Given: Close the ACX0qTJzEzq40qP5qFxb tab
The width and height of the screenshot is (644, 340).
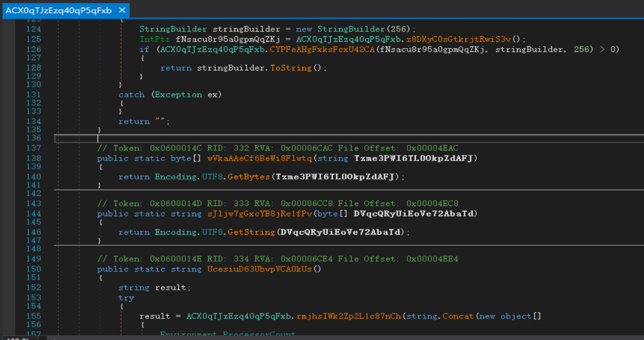Looking at the screenshot, I should (x=122, y=10).
